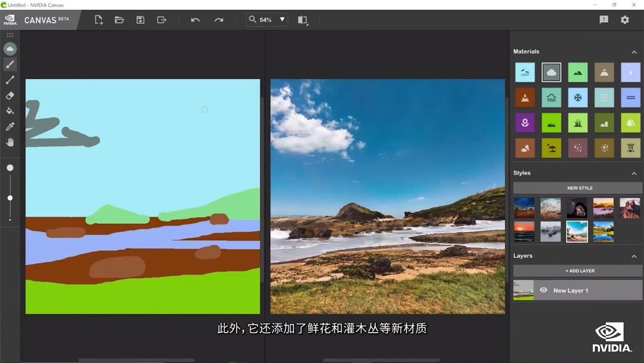The image size is (644, 363).
Task: Save the file with the floppy disk icon
Action: [141, 20]
